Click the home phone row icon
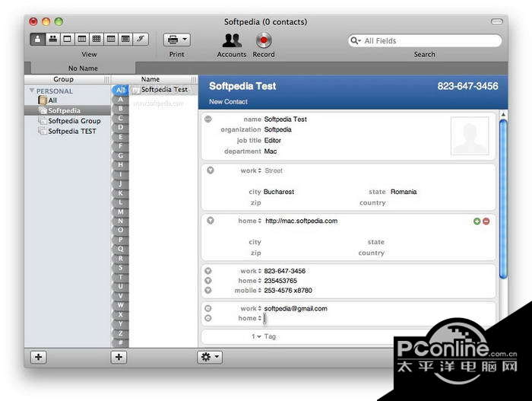Viewport: 532px width, 401px height. [208, 280]
